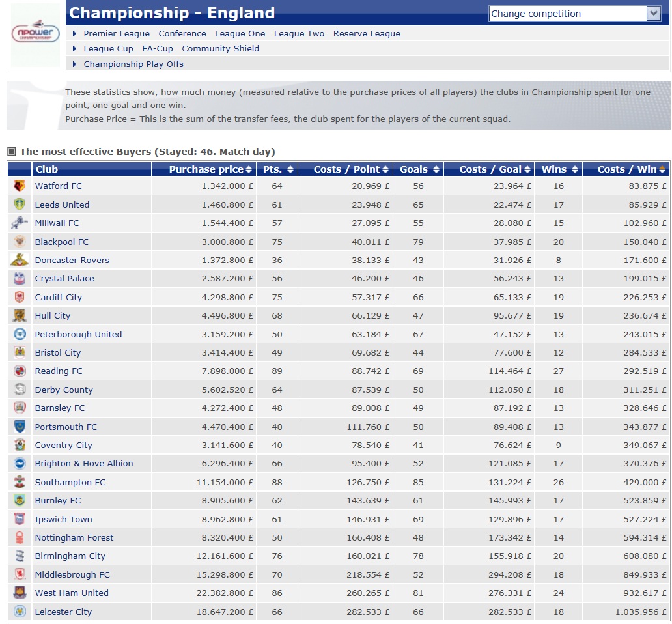Go to the FA-Cup page
This screenshot has height=624, width=672.
pos(158,48)
